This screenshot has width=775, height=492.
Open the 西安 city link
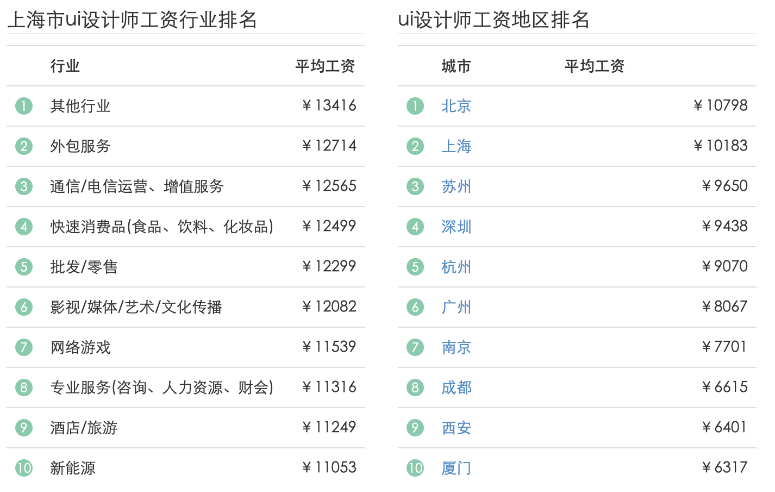click(x=456, y=428)
